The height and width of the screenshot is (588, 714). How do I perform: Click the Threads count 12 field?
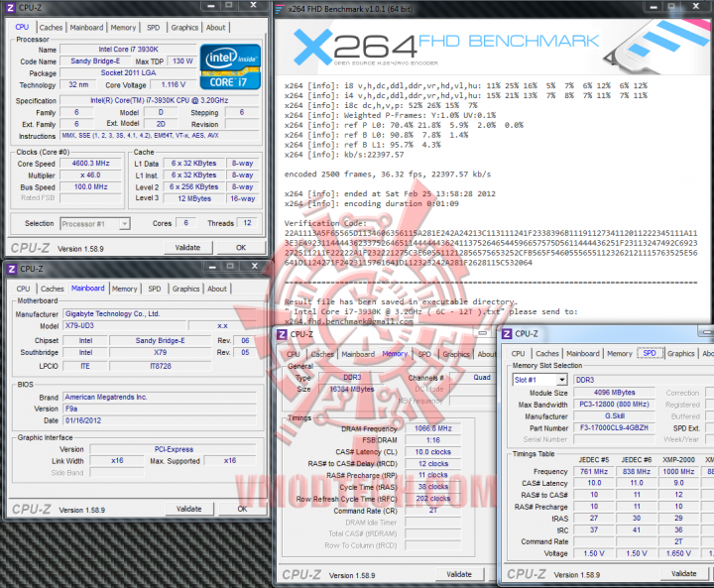247,223
